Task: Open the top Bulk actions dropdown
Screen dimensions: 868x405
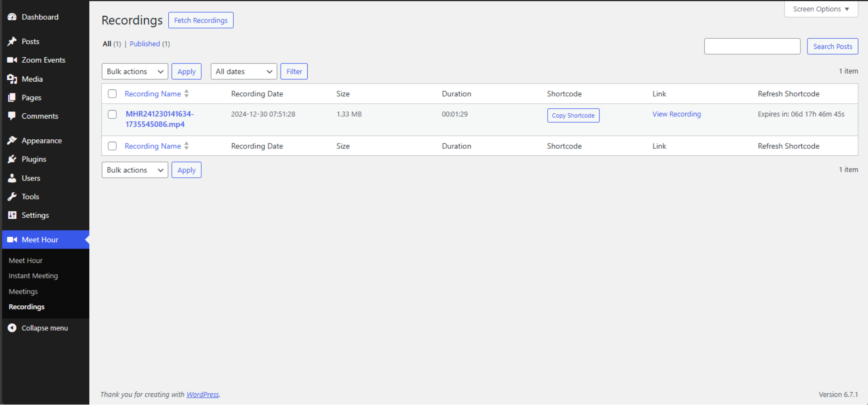Action: 135,71
